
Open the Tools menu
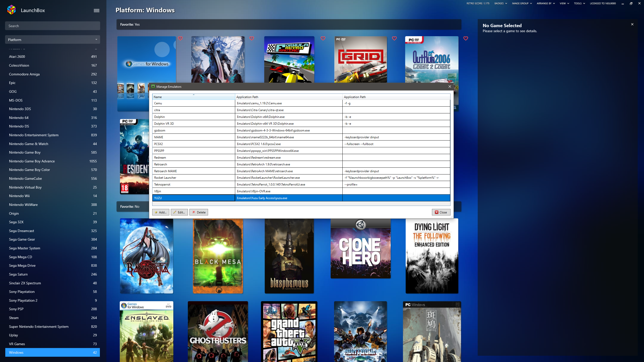(x=579, y=4)
